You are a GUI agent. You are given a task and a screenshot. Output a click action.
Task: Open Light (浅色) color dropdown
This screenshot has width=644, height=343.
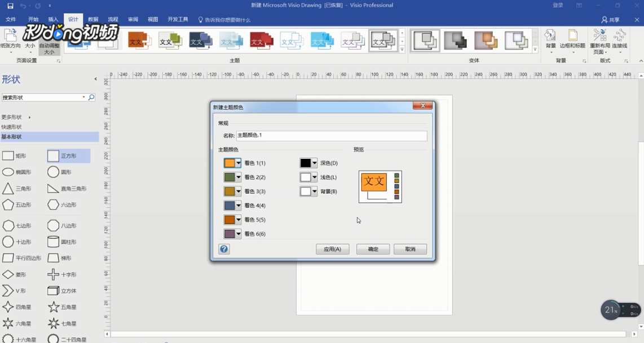pyautogui.click(x=314, y=177)
